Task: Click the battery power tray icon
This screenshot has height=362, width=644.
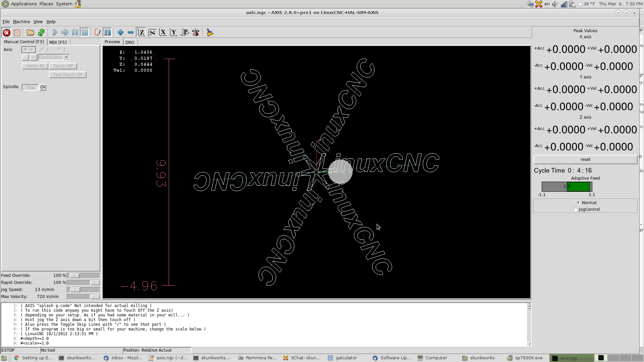Action: pos(572,4)
